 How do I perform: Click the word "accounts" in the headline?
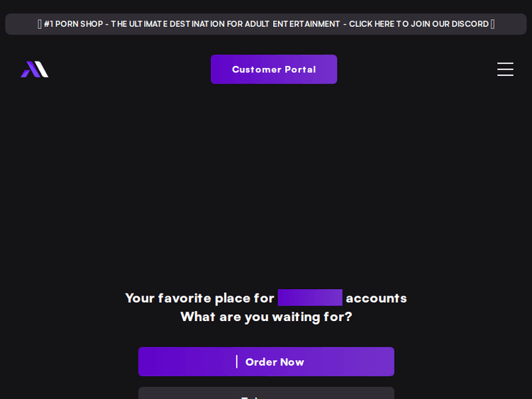376,298
